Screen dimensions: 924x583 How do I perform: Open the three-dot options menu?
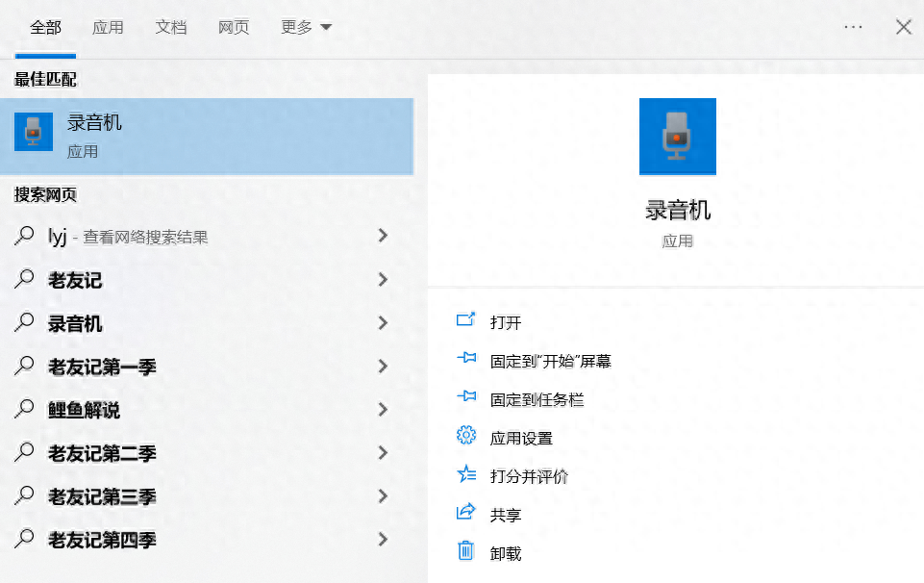[x=853, y=27]
